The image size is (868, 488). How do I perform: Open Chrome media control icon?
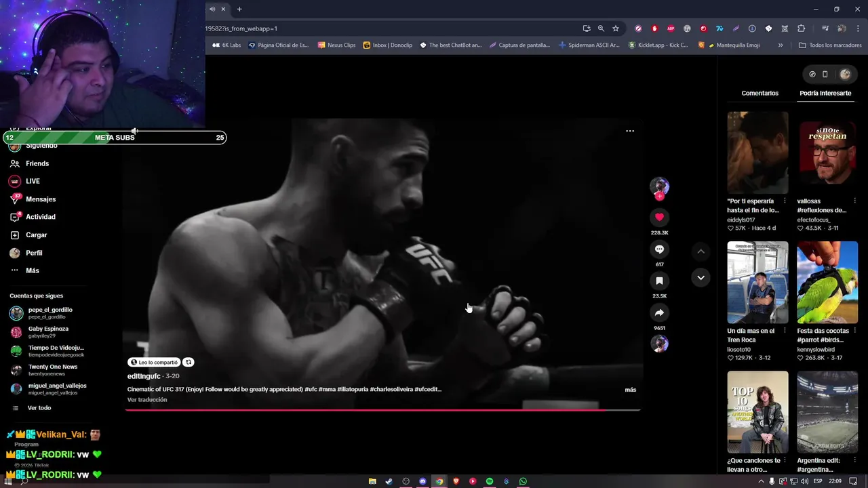pos(825,28)
